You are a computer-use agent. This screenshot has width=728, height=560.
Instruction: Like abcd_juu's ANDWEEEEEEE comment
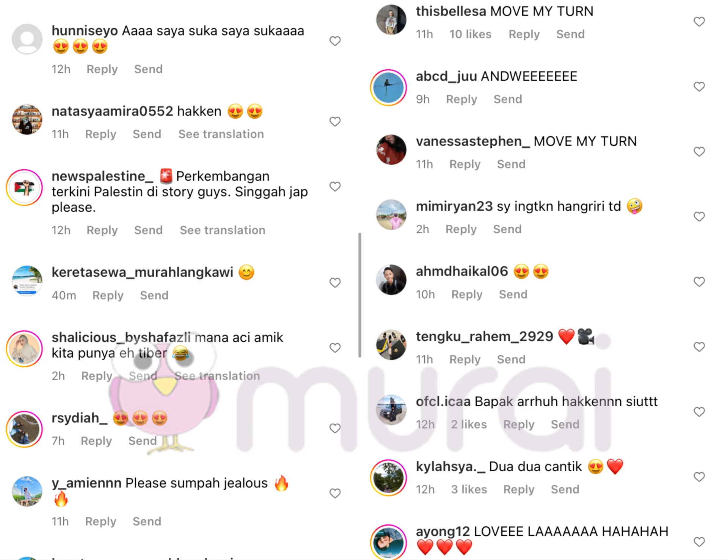tap(699, 87)
